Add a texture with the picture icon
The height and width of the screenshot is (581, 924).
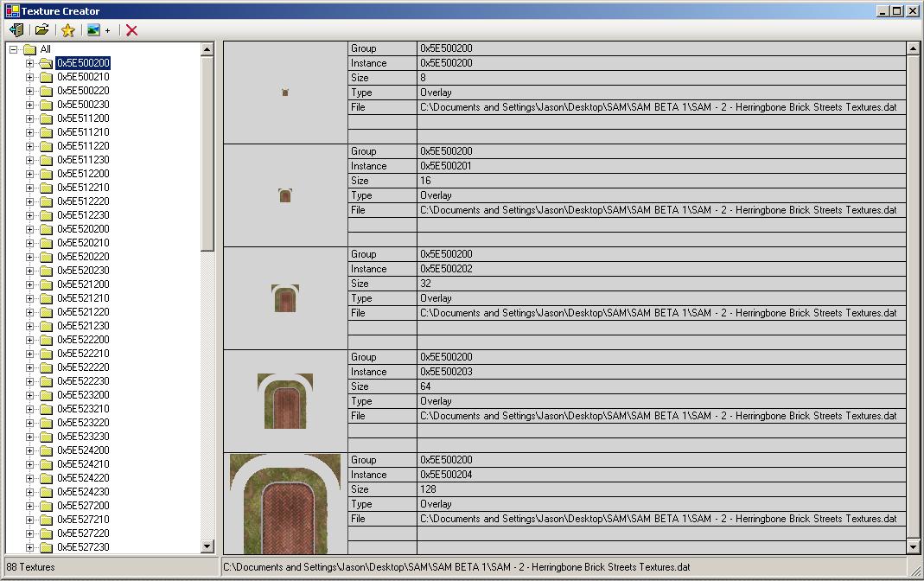pos(93,30)
